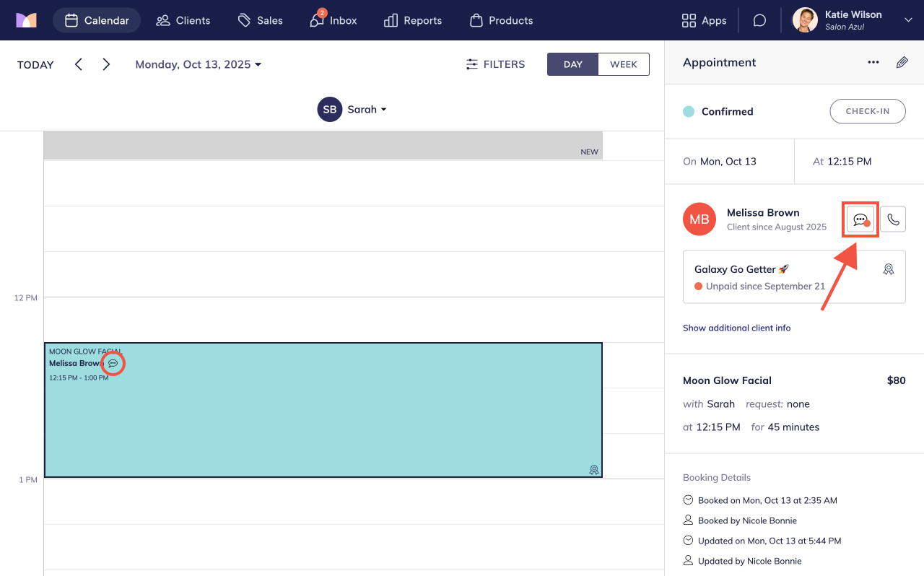This screenshot has height=576, width=924.
Task: Open the Apps menu
Action: tap(704, 20)
